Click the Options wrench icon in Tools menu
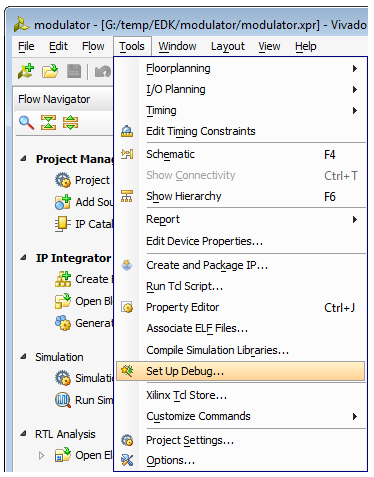 click(127, 460)
